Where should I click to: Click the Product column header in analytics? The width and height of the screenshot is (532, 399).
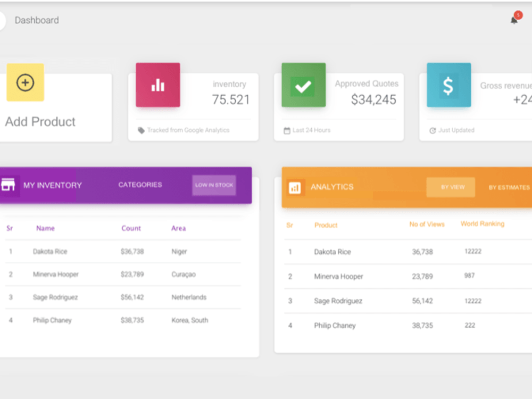pyautogui.click(x=326, y=225)
